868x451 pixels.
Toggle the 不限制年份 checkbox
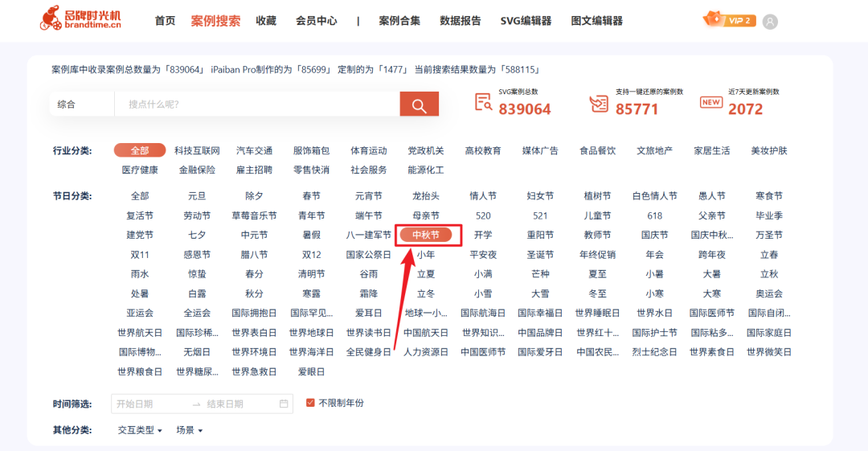310,403
